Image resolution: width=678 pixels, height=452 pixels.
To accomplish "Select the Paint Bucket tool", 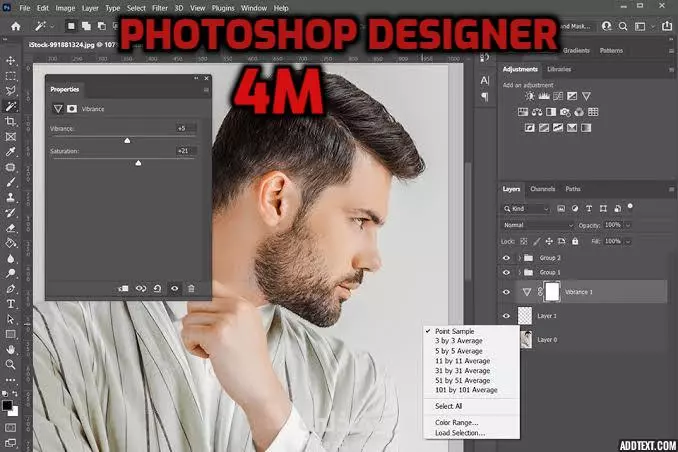I will click(10, 243).
